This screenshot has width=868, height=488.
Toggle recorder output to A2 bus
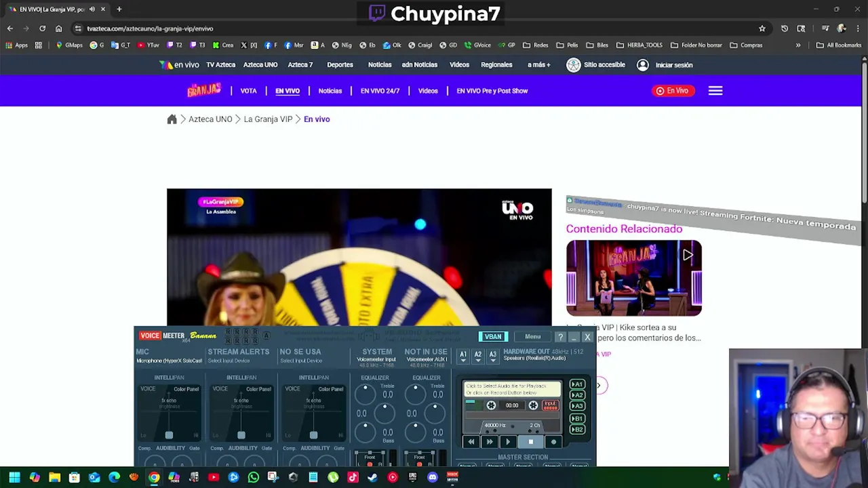(577, 395)
